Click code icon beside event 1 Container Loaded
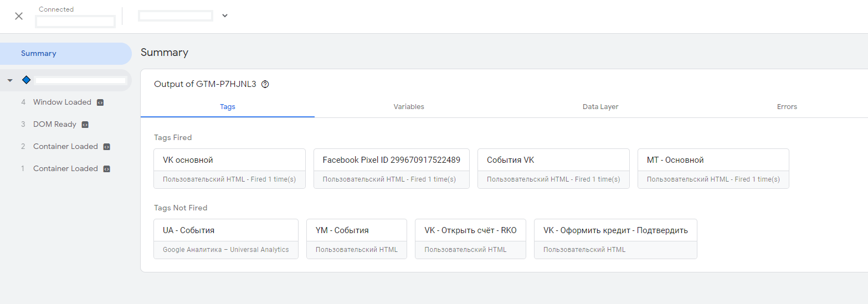The width and height of the screenshot is (868, 304). 107,169
